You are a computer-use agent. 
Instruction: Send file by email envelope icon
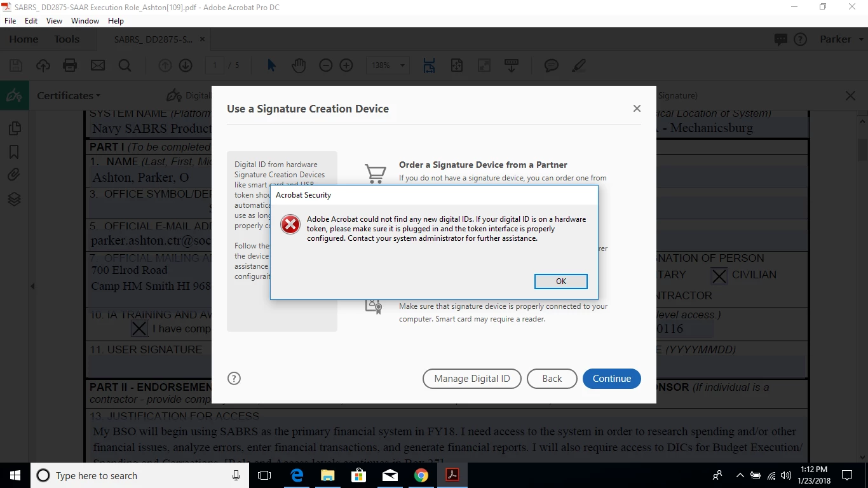coord(97,65)
